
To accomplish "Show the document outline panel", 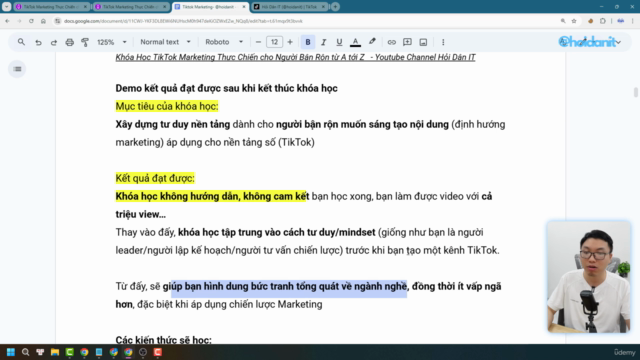I will point(17,69).
